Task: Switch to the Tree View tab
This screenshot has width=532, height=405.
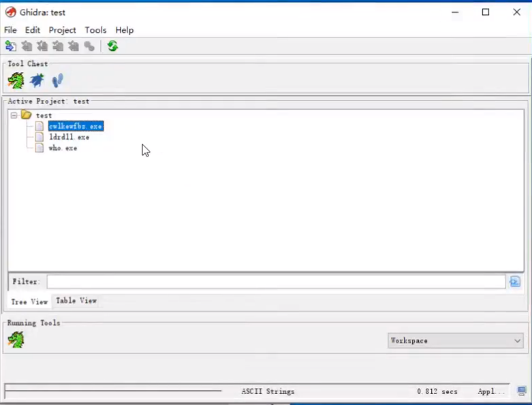Action: [29, 302]
